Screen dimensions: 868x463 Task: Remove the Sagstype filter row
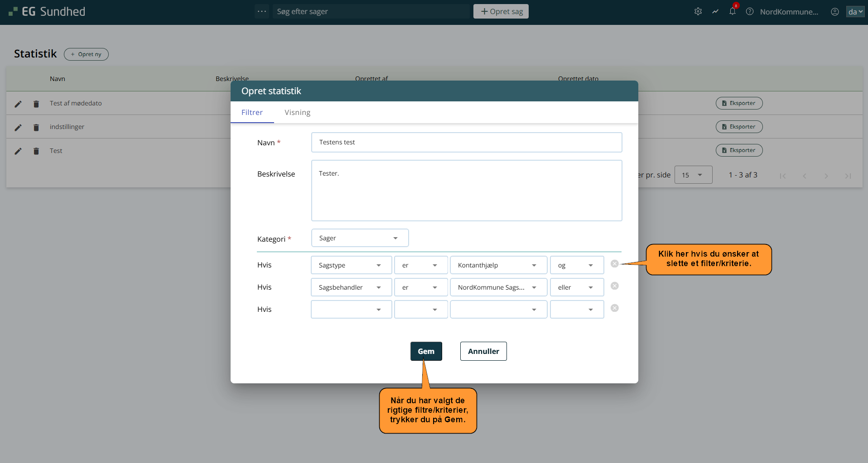[614, 264]
